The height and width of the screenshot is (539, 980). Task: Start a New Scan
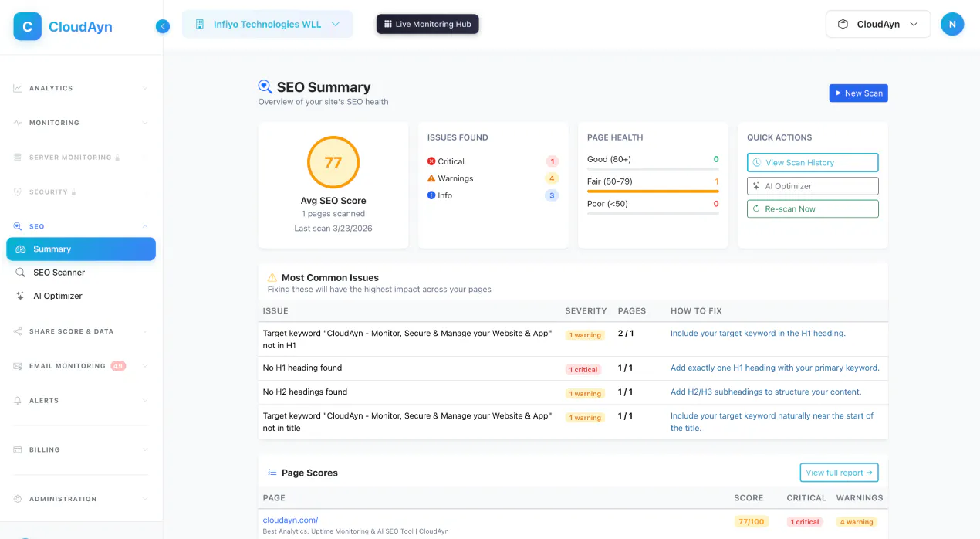[x=858, y=93]
